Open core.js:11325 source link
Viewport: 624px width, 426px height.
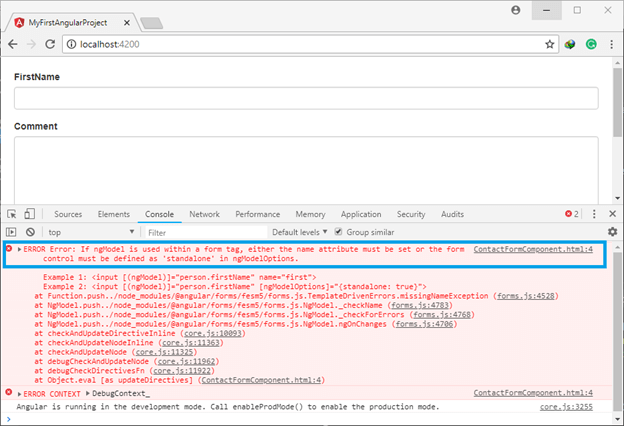tap(164, 352)
